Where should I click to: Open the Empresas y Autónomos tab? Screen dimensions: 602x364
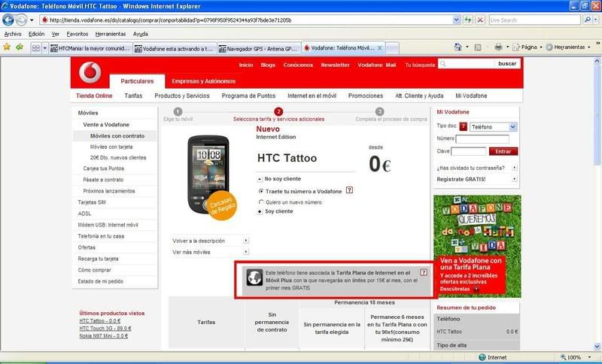(203, 81)
